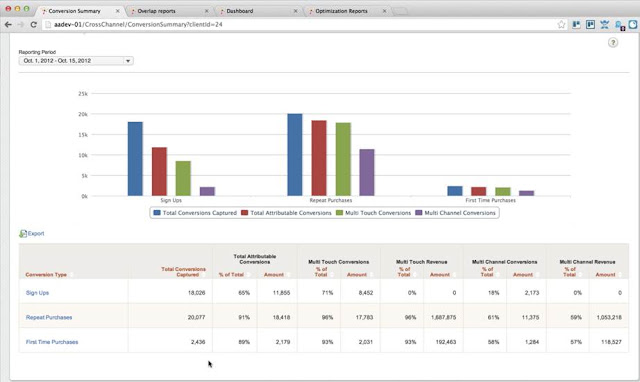Go back with the browser back arrow
Viewport: 640px width, 382px height.
8,24
